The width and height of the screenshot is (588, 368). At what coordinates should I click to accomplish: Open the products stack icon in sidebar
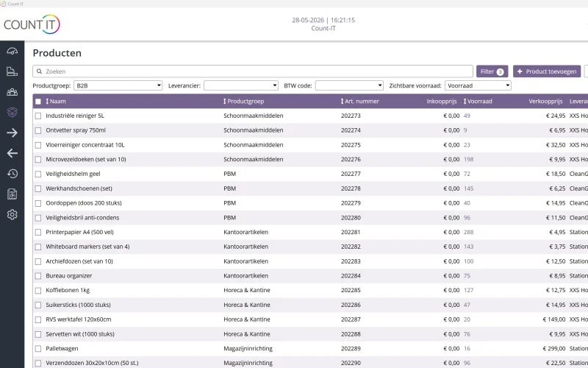[12, 112]
